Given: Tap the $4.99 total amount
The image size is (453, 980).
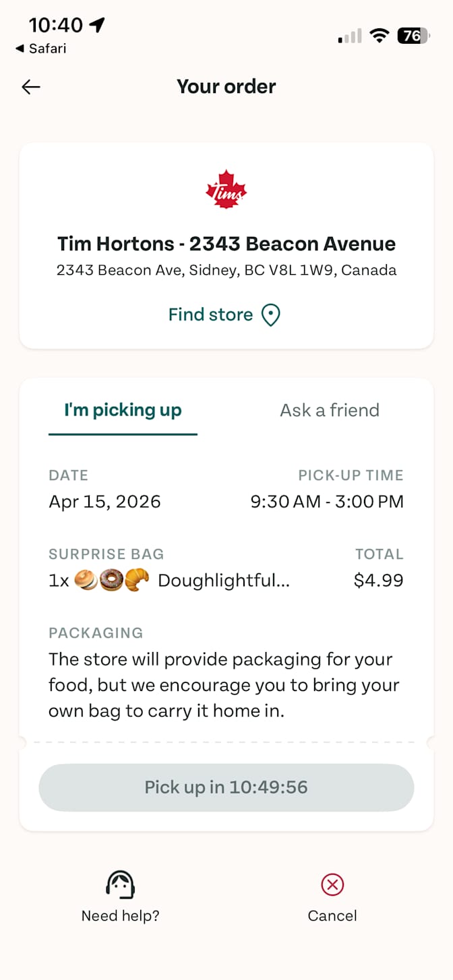Looking at the screenshot, I should pyautogui.click(x=379, y=580).
